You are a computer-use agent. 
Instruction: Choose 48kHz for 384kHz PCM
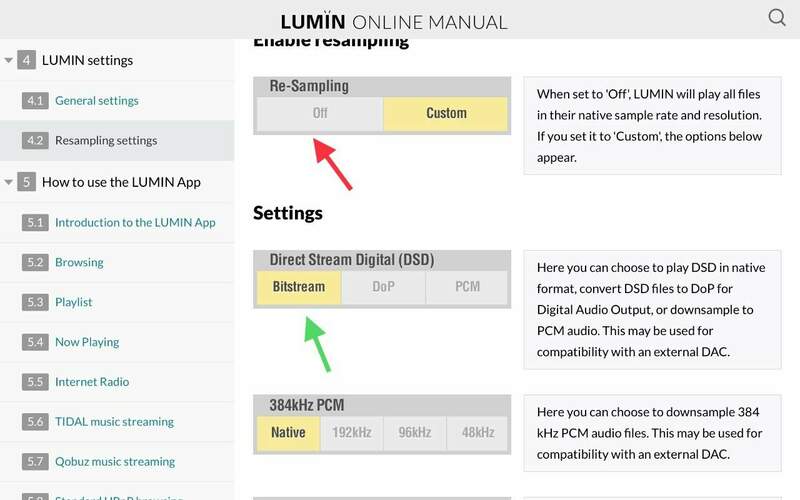tap(478, 433)
